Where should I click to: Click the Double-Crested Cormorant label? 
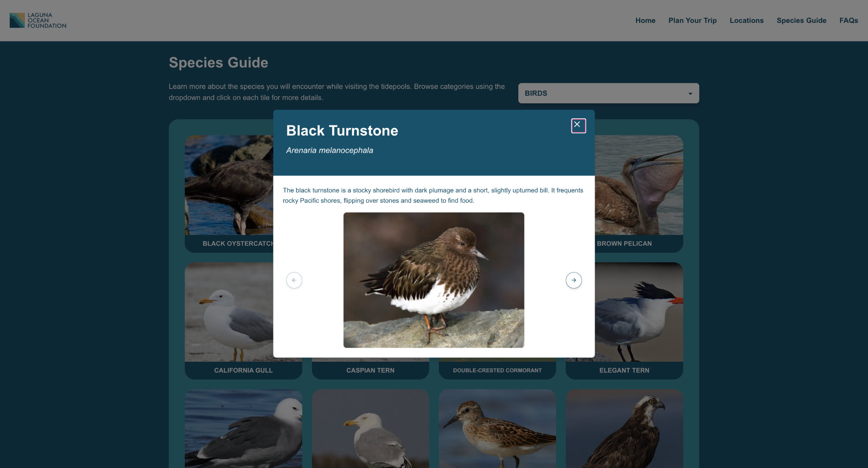pyautogui.click(x=497, y=370)
